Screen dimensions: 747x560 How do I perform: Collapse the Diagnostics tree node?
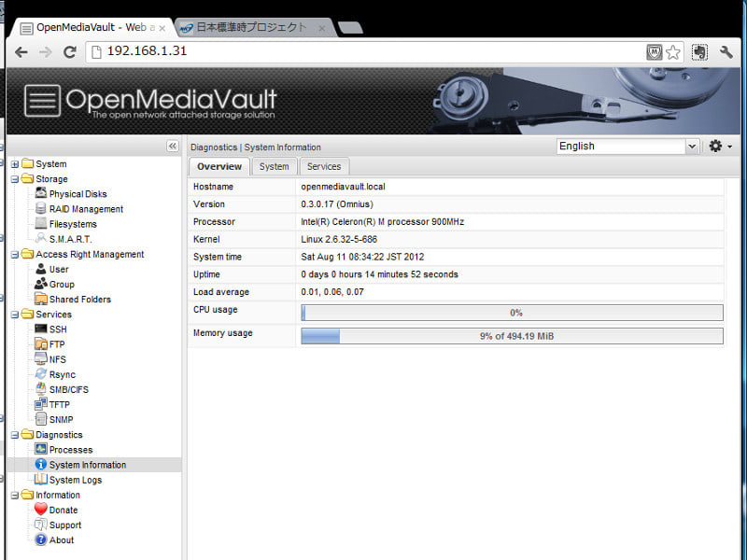point(15,435)
